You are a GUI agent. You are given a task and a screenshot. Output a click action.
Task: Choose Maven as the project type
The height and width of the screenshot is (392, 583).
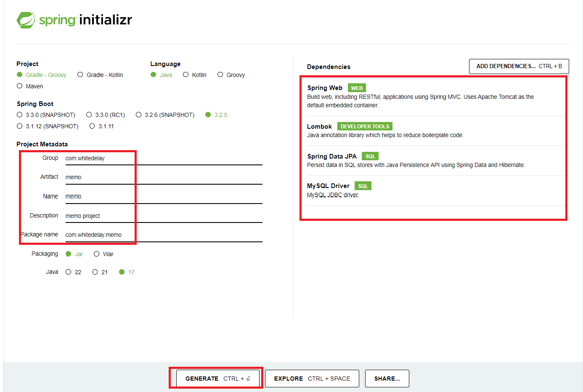point(30,86)
